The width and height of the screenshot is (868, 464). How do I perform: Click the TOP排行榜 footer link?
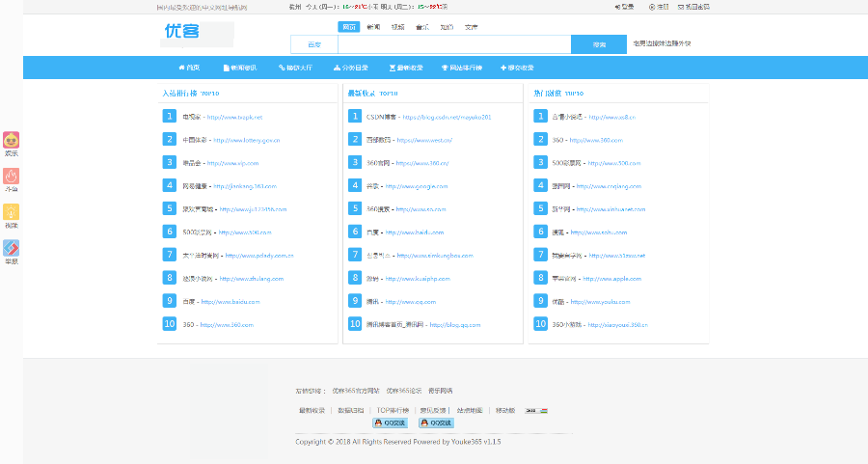pos(393,411)
